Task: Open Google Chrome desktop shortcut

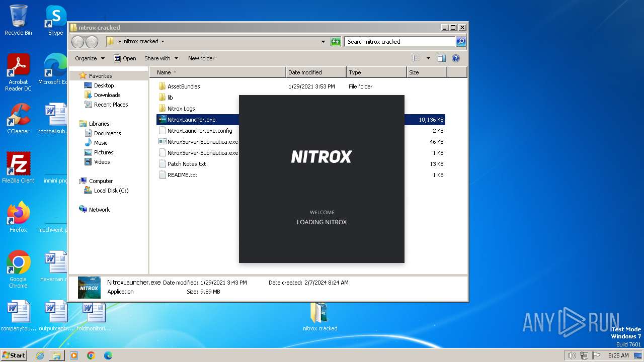Action: 18,269
